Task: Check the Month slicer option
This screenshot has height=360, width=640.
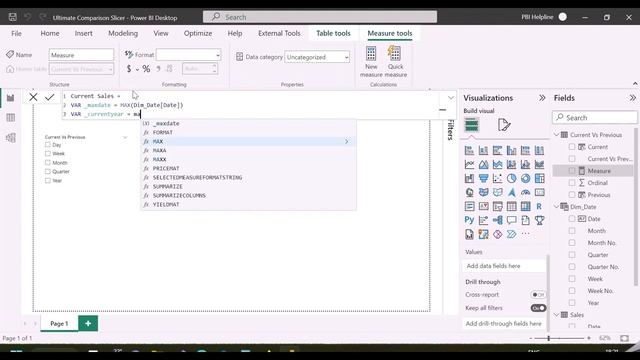Action: (x=48, y=163)
